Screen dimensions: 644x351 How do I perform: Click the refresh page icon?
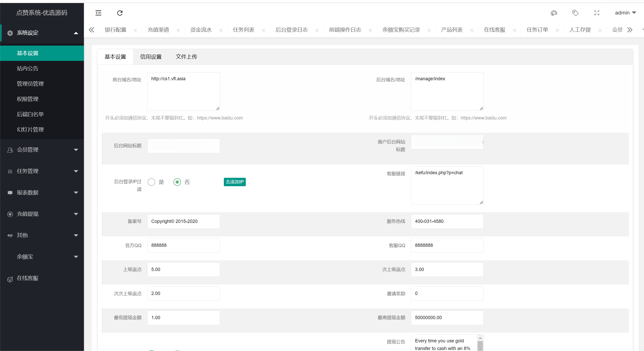point(120,13)
